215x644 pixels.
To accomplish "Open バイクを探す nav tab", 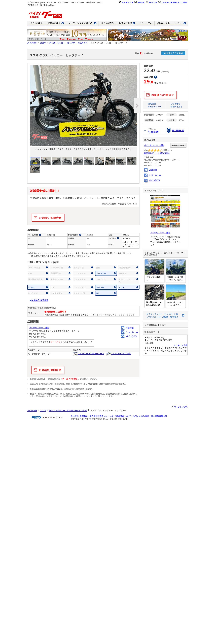I will tap(36, 23).
